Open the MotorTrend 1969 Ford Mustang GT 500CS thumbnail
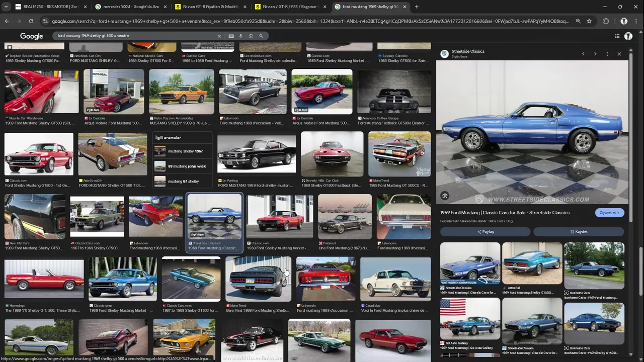Screen dimensions: 644x362 [399, 154]
